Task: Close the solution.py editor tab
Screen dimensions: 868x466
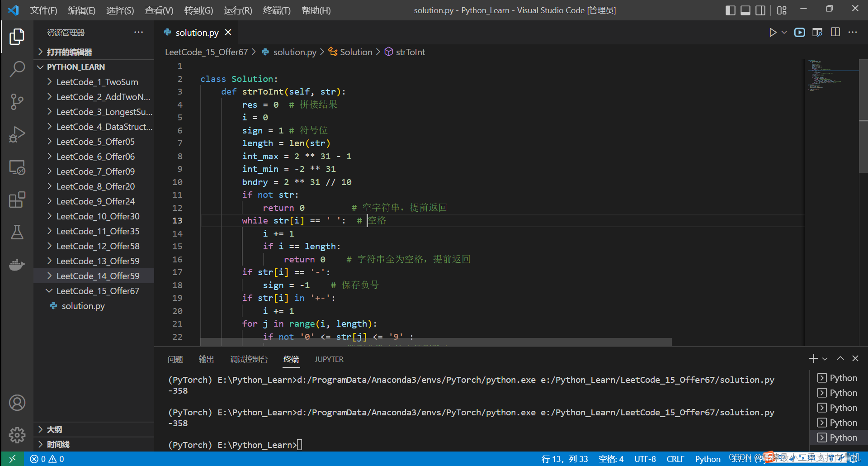Action: point(228,33)
